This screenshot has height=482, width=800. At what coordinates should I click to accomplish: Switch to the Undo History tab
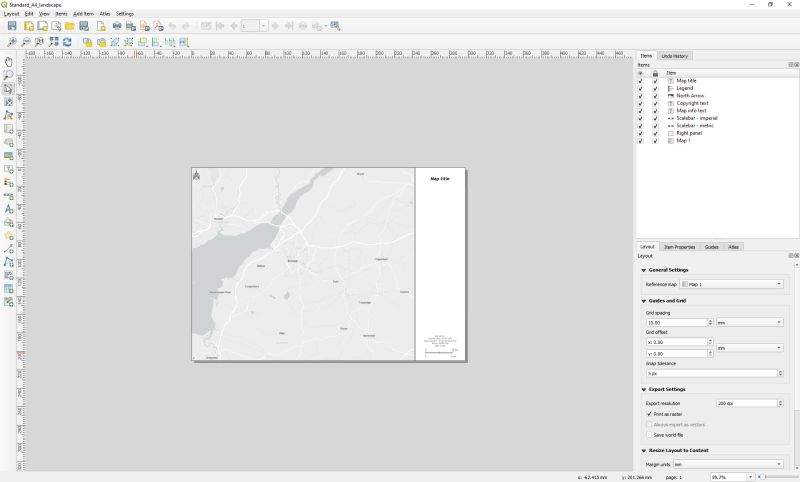[x=674, y=56]
